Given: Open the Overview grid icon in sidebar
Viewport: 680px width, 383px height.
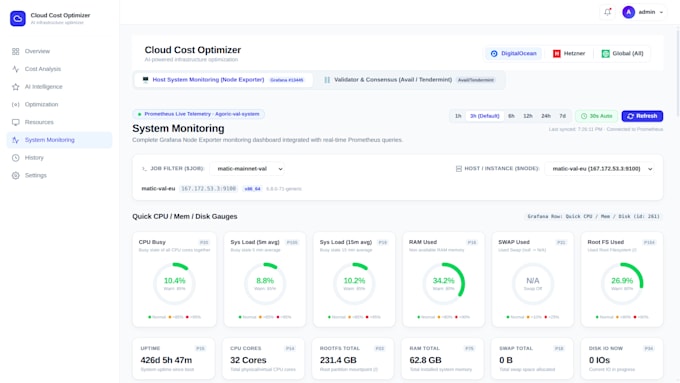Looking at the screenshot, I should pyautogui.click(x=16, y=51).
